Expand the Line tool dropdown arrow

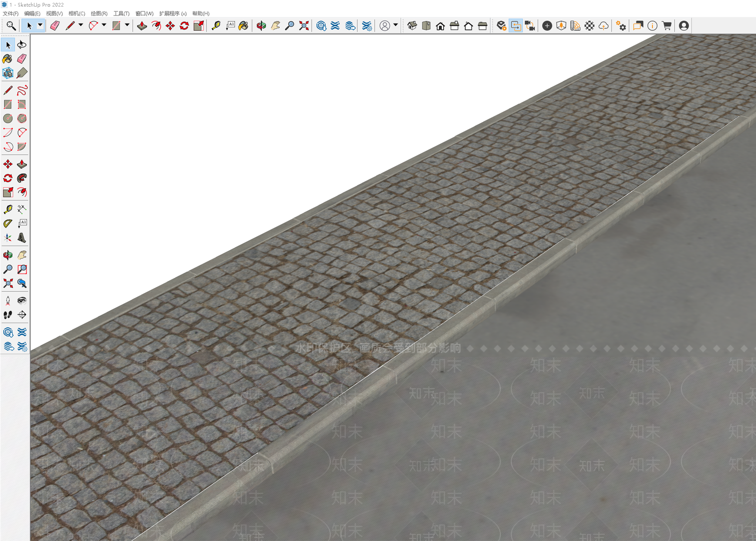81,25
